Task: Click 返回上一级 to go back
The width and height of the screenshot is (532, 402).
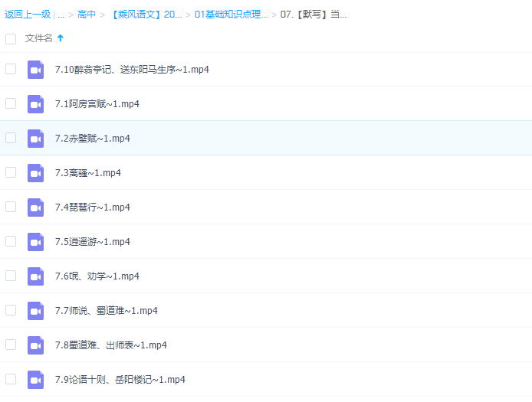Action: (28, 15)
